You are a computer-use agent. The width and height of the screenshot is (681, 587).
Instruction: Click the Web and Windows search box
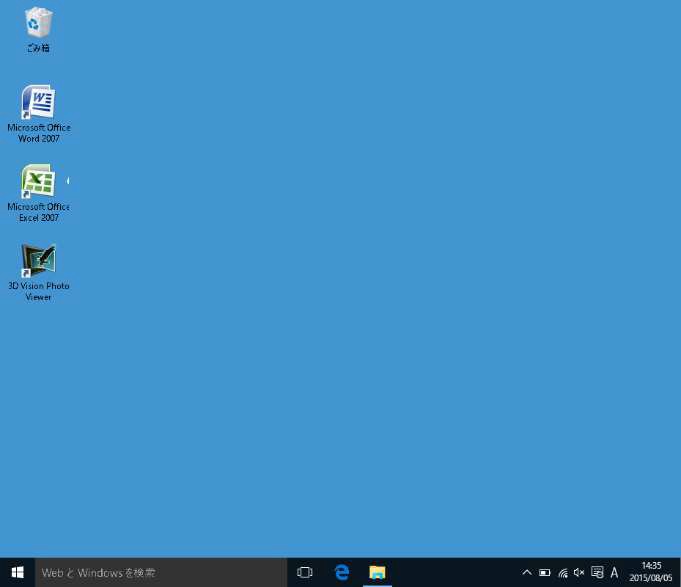point(161,572)
